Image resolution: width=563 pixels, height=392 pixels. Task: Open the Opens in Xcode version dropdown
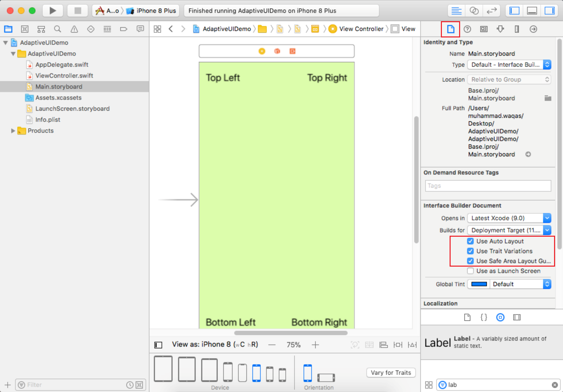(x=509, y=218)
